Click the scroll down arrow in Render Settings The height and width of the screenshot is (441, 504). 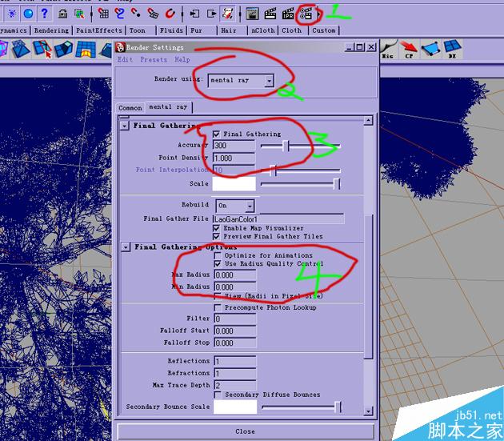tap(368, 411)
